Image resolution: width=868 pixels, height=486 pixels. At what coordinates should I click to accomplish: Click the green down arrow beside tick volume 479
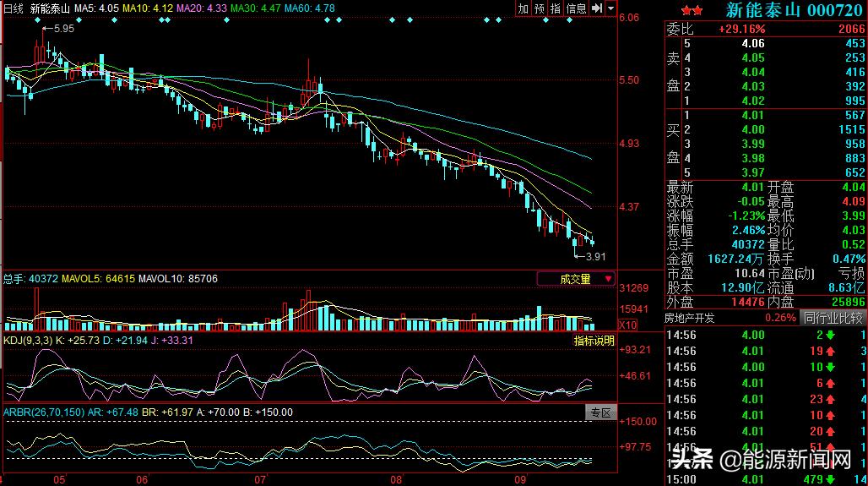pos(830,479)
